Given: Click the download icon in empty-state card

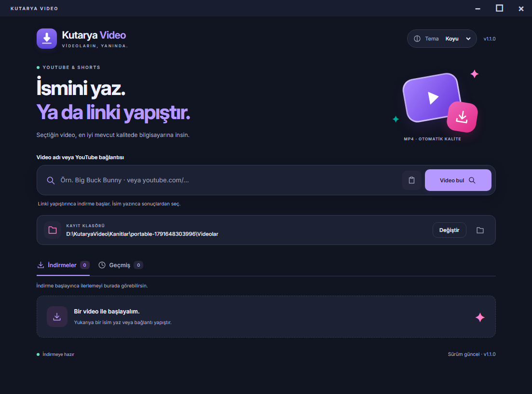Looking at the screenshot, I should [x=57, y=317].
